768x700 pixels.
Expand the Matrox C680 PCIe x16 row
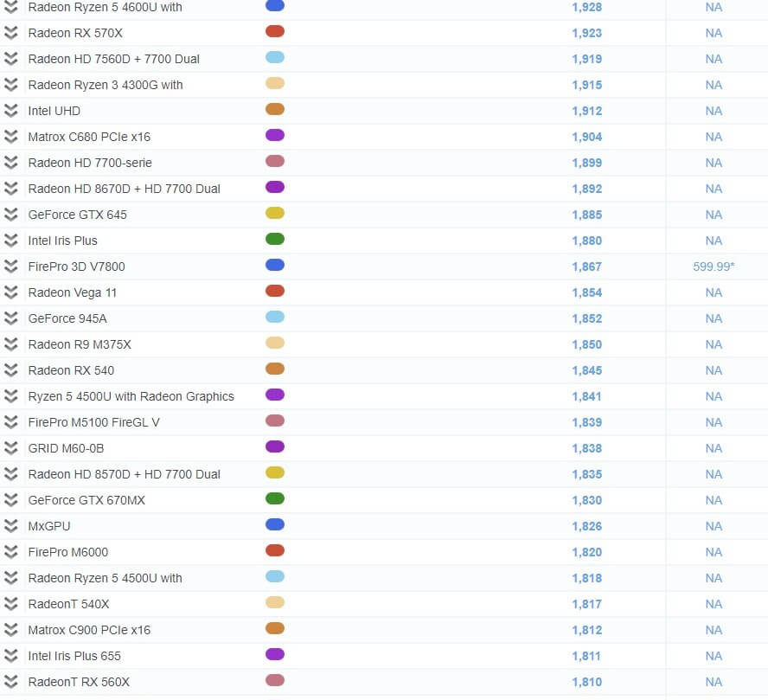(x=10, y=137)
